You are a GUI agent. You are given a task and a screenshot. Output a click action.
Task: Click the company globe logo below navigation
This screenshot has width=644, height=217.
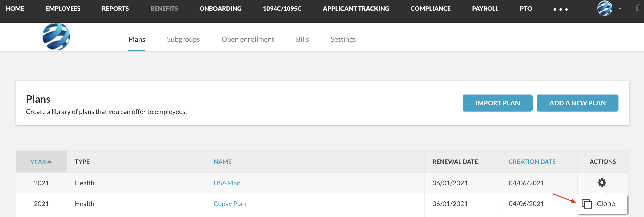[56, 37]
